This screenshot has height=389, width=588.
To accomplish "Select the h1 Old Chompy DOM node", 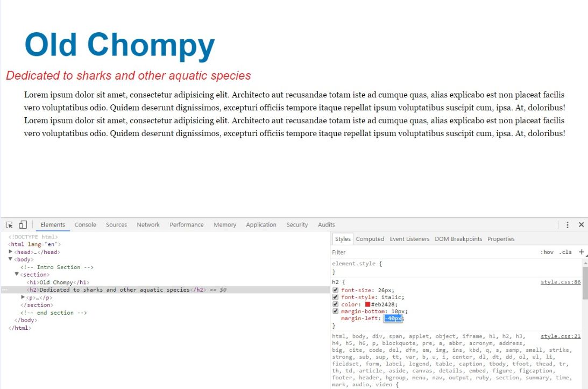I will (58, 282).
